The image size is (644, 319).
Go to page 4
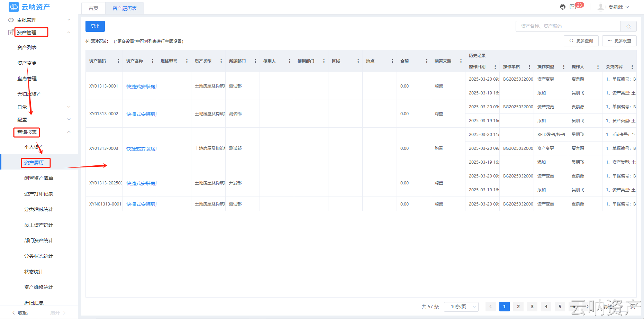(x=546, y=307)
